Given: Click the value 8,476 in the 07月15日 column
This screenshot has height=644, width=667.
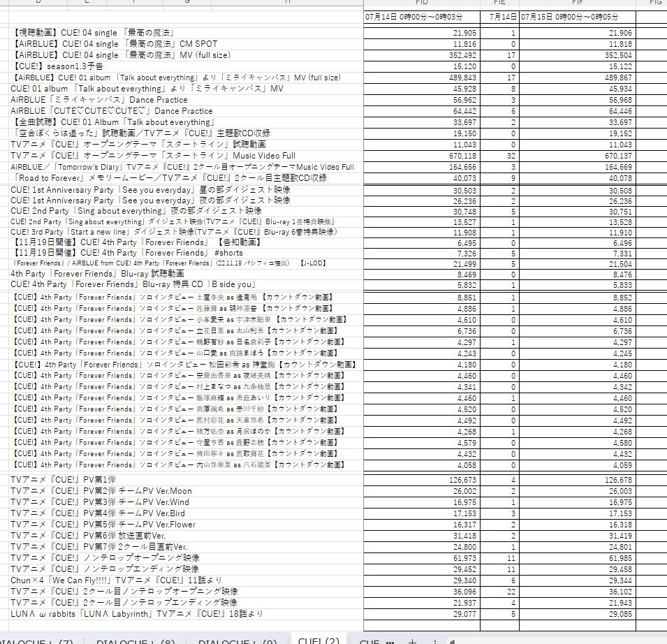Looking at the screenshot, I should 577,275.
